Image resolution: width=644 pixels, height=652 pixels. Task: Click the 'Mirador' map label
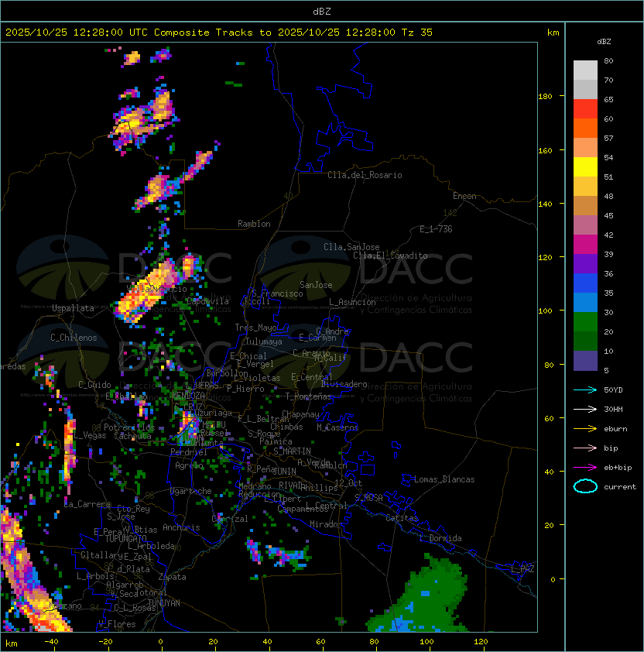coord(327,524)
